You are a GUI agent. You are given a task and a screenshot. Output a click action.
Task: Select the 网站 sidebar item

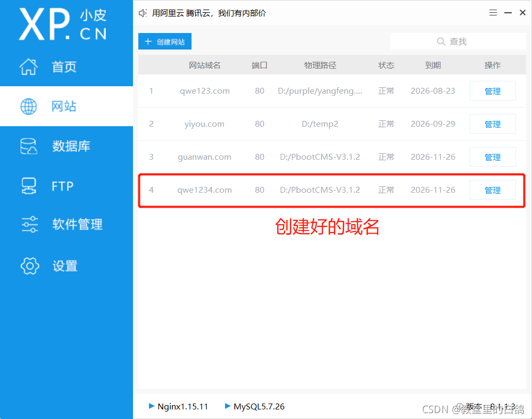tap(66, 106)
